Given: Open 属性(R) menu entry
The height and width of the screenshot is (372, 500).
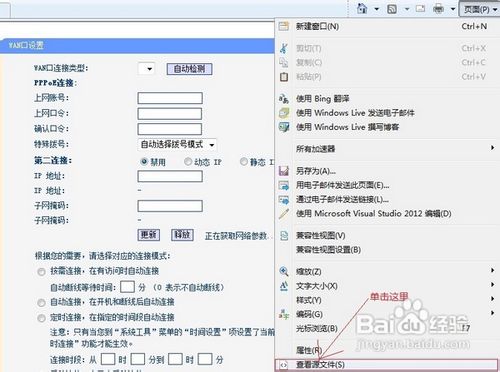Looking at the screenshot, I should [x=387, y=350].
